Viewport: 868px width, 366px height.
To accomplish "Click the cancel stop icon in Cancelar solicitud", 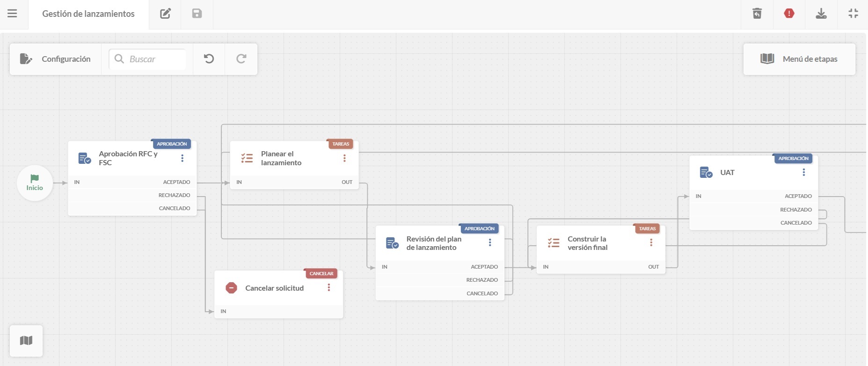I will tap(231, 288).
